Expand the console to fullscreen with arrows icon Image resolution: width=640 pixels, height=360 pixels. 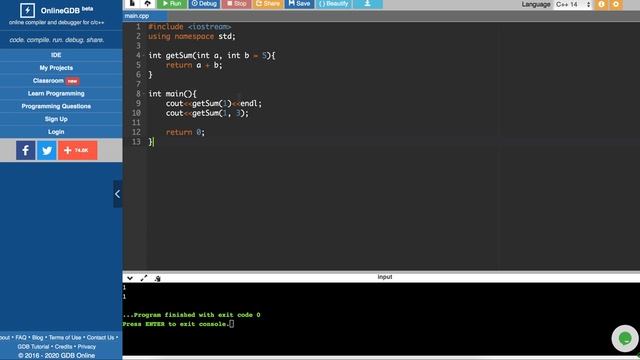[144, 278]
